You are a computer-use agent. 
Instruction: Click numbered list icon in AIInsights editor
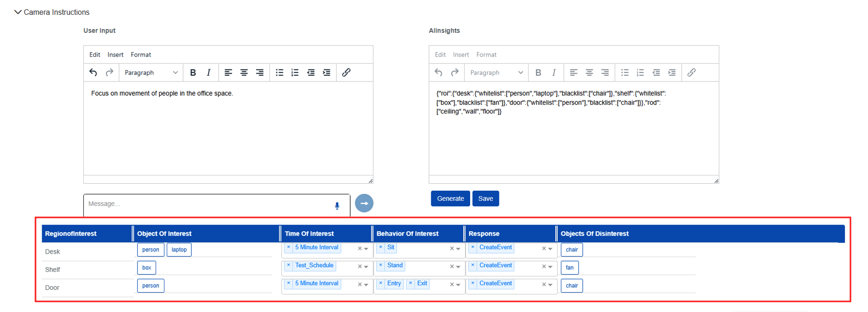coord(640,73)
